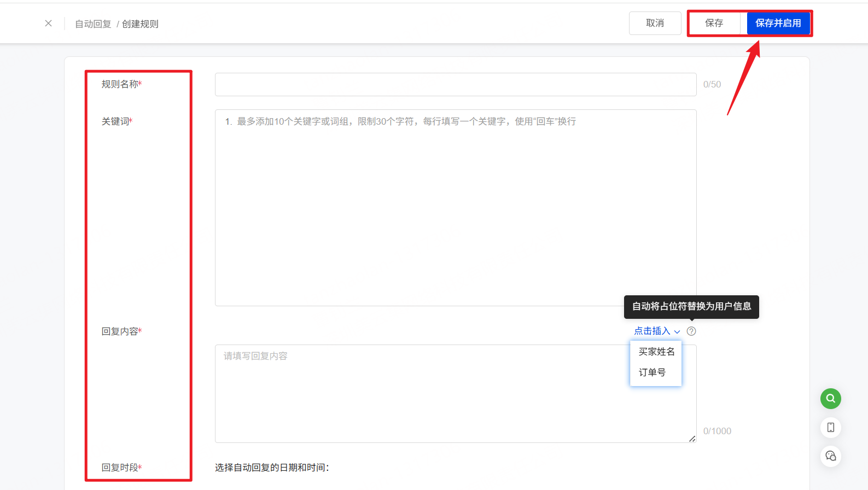
Task: Focus the 规则名称 input field
Action: point(455,85)
